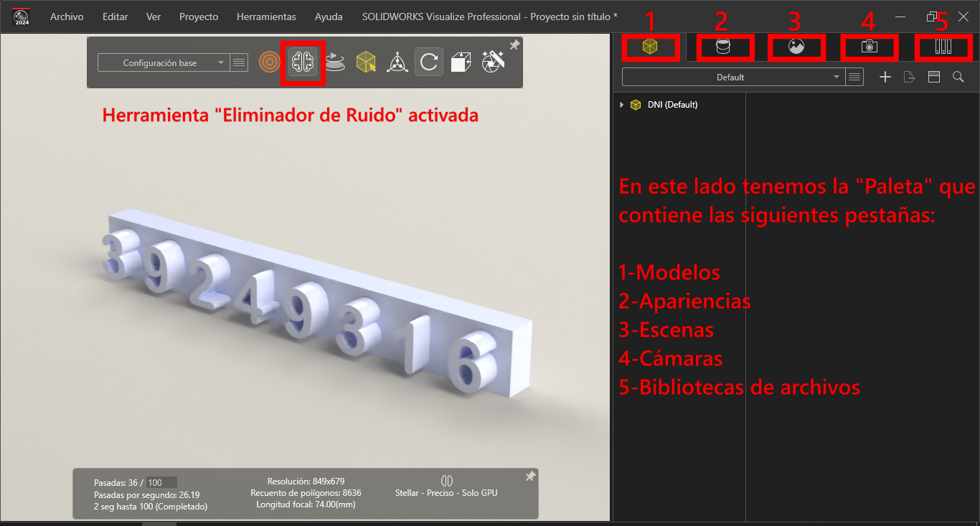Click the Pasadas max value field

coord(161,482)
